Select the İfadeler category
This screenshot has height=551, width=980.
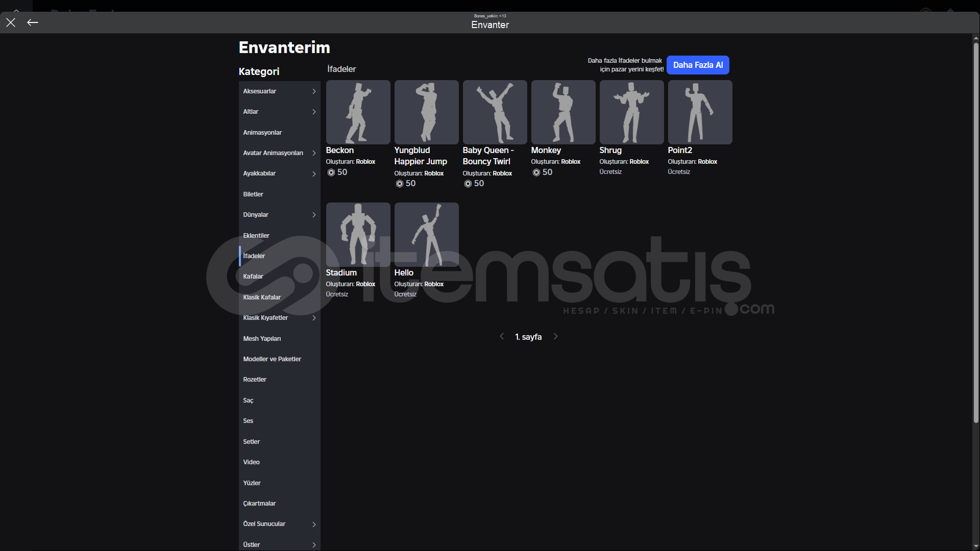[x=280, y=256]
